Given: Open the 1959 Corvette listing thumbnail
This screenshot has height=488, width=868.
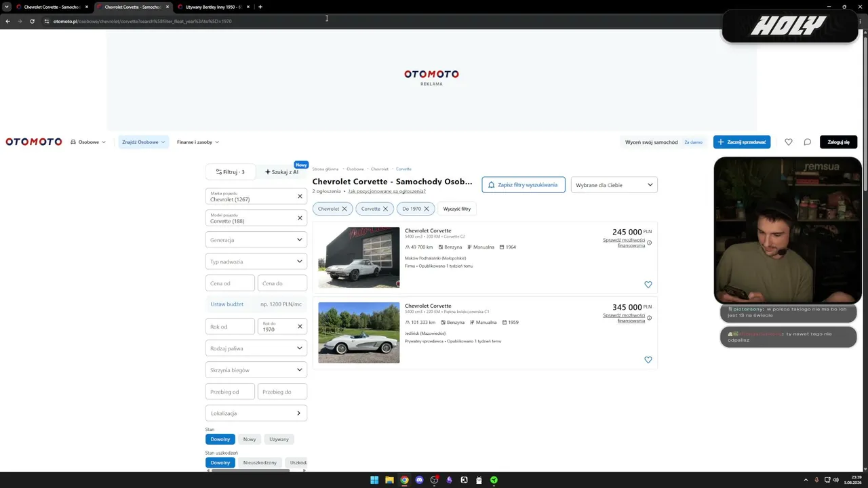Looking at the screenshot, I should (359, 333).
